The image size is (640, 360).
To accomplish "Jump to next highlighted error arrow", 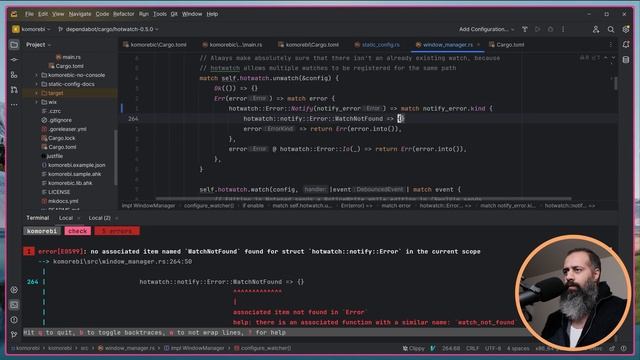I will pos(613,58).
